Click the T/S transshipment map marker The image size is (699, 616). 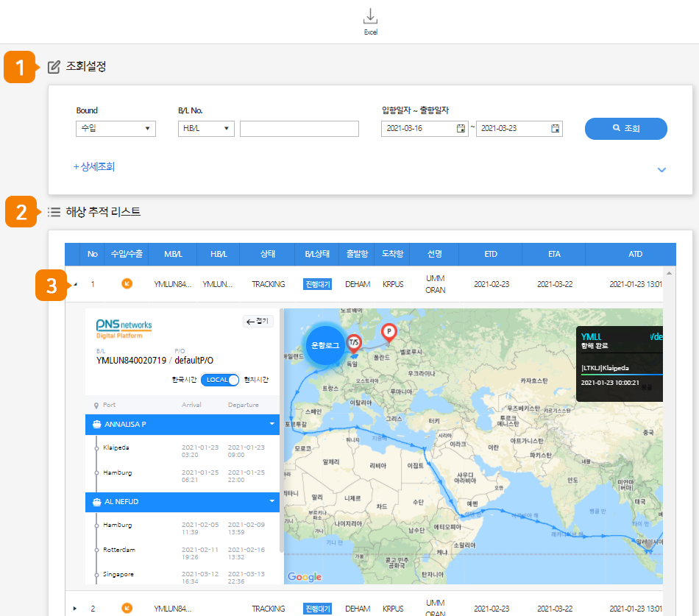(353, 342)
